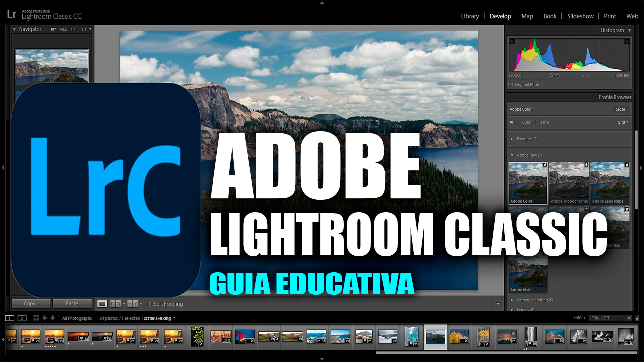
Task: Hide the top module picker arrow
Action: [322, 3]
